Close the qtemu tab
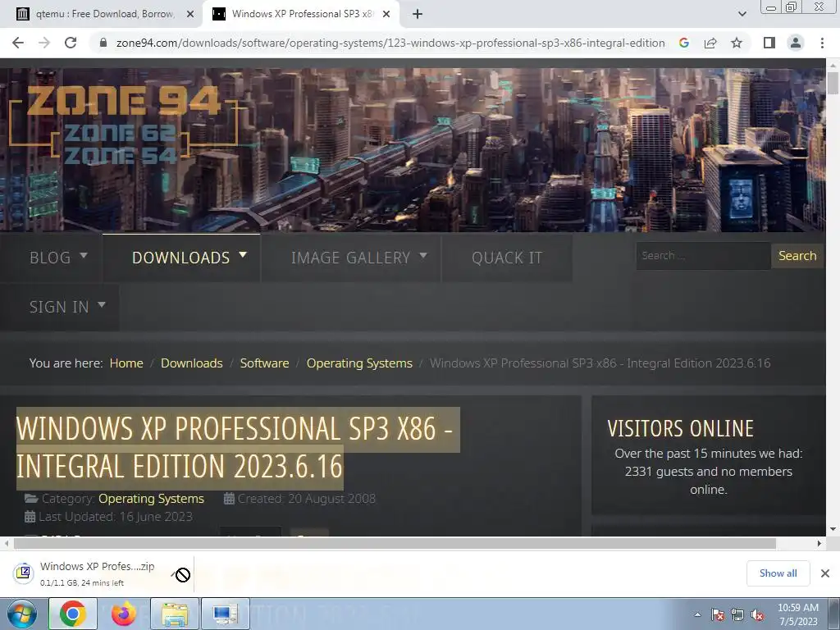This screenshot has width=840, height=630. [189, 14]
